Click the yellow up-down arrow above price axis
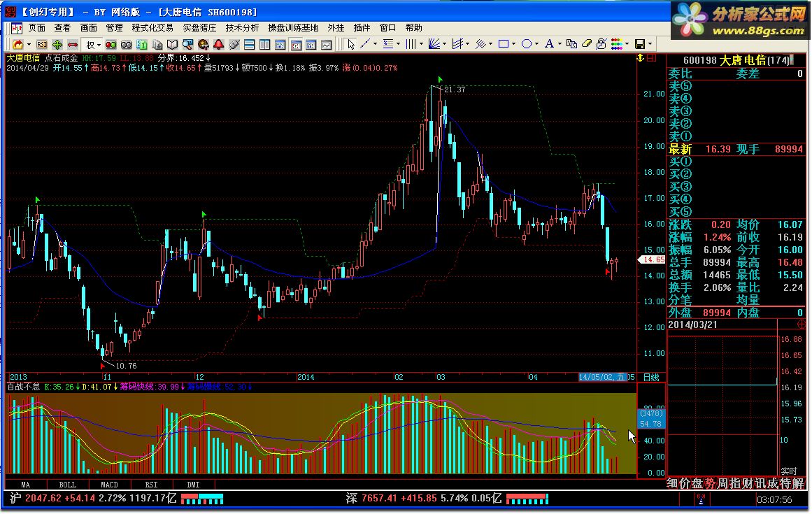This screenshot has height=514, width=812. click(x=641, y=58)
